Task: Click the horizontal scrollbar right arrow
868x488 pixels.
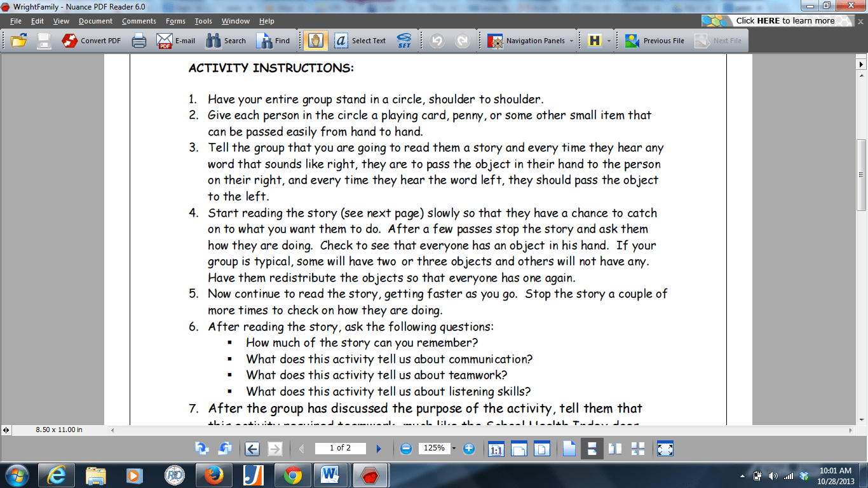Action: click(x=851, y=430)
